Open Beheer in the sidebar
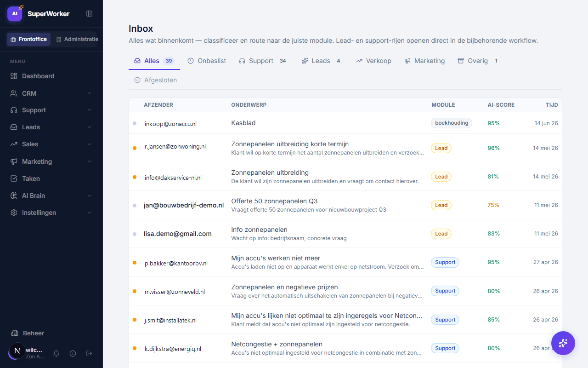This screenshot has width=588, height=368. point(51,333)
